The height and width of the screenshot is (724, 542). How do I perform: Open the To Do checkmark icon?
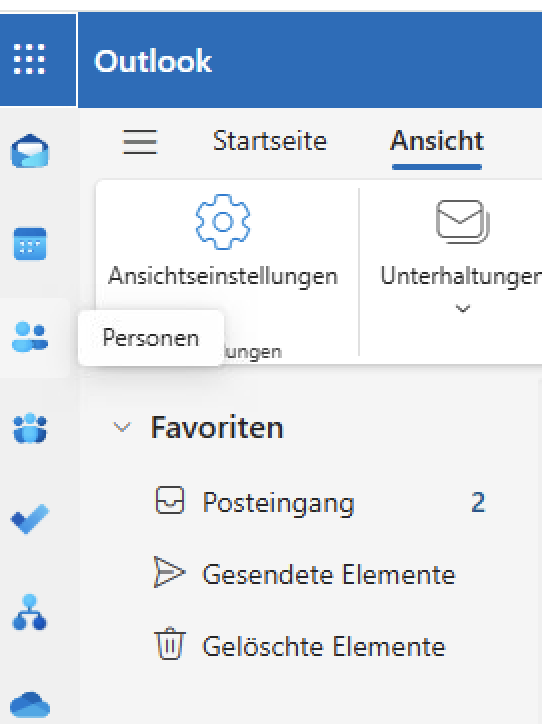point(30,519)
